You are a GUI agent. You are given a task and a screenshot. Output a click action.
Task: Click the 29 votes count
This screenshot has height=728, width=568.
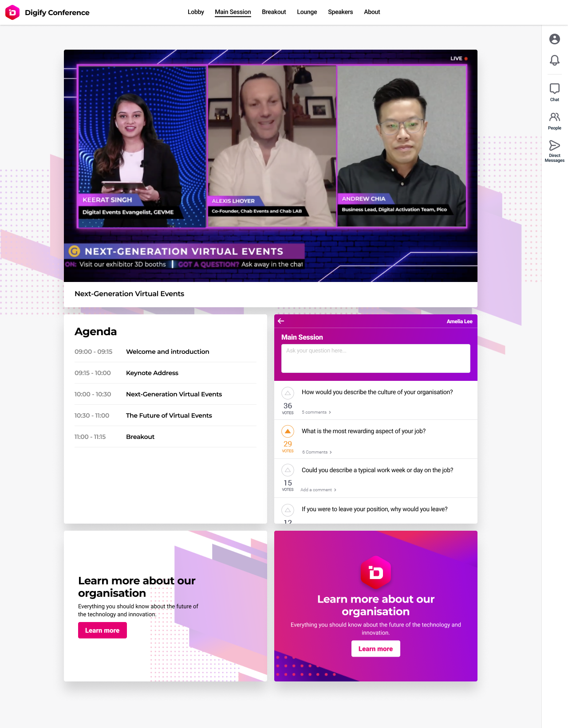click(x=288, y=444)
